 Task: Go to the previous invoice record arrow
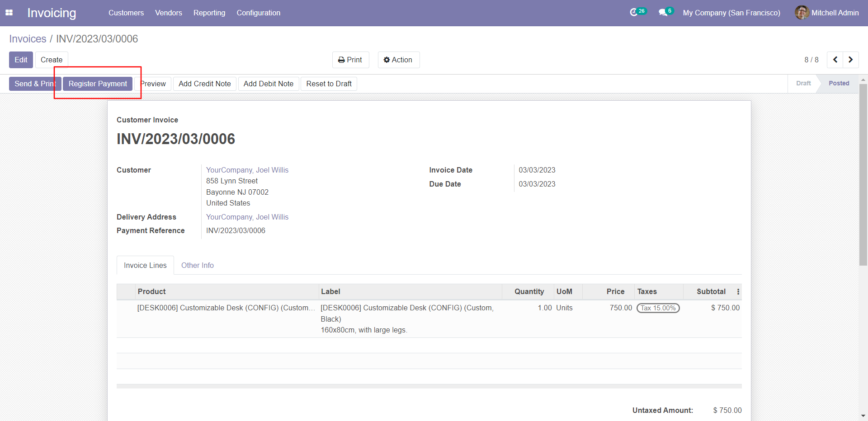click(x=835, y=60)
